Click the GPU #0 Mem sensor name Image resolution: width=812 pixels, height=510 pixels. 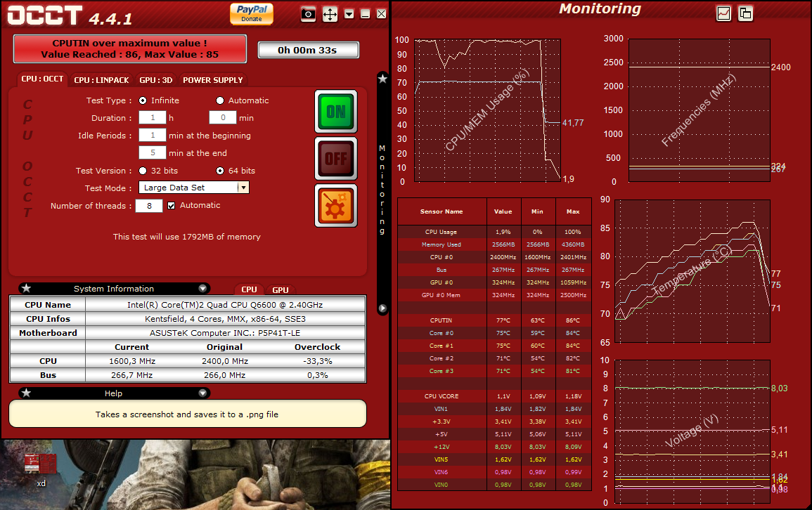[442, 295]
